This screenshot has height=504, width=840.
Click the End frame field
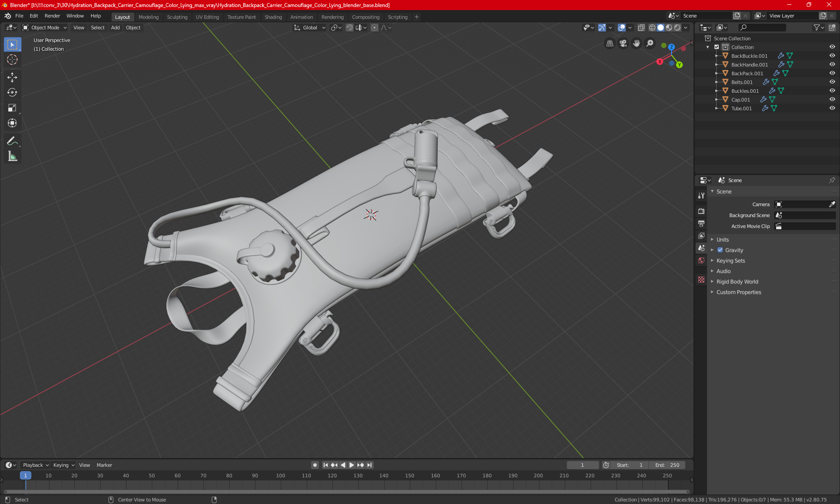pos(667,465)
